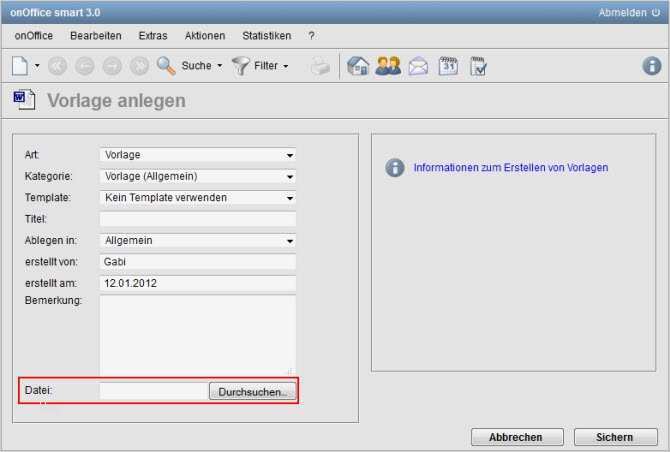Open the ? help menu
Viewport: 670px width, 452px height.
coord(311,36)
